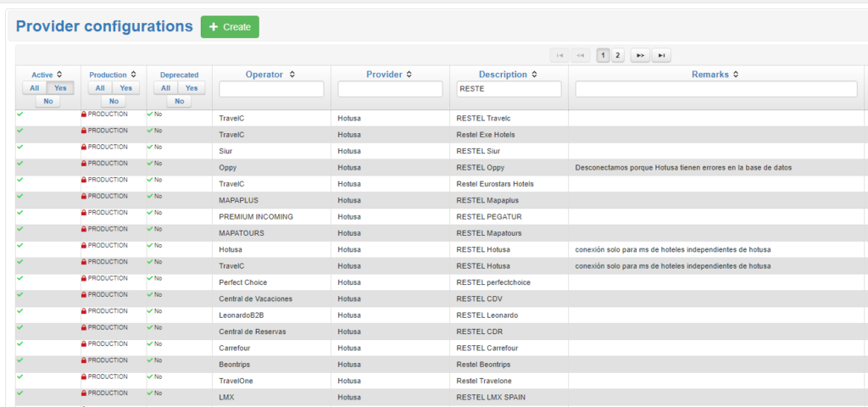This screenshot has height=407, width=868.
Task: Click the next page arrow in the paginator
Action: click(x=640, y=55)
